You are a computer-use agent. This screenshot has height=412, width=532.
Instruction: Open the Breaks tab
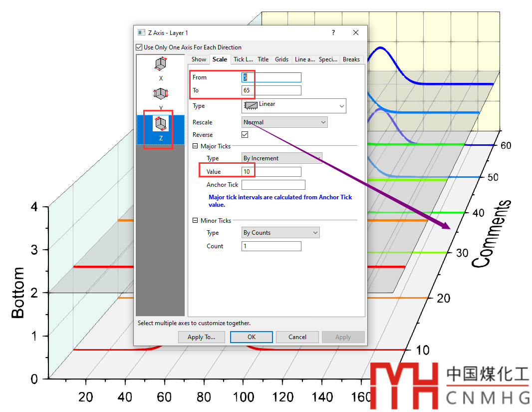pos(351,59)
